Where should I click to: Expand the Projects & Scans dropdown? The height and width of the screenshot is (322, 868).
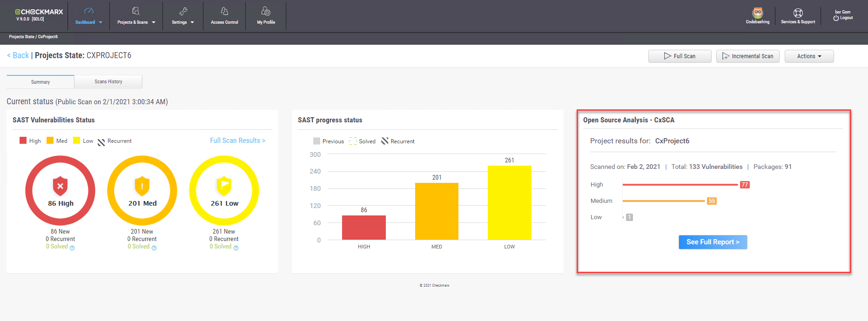tap(136, 22)
